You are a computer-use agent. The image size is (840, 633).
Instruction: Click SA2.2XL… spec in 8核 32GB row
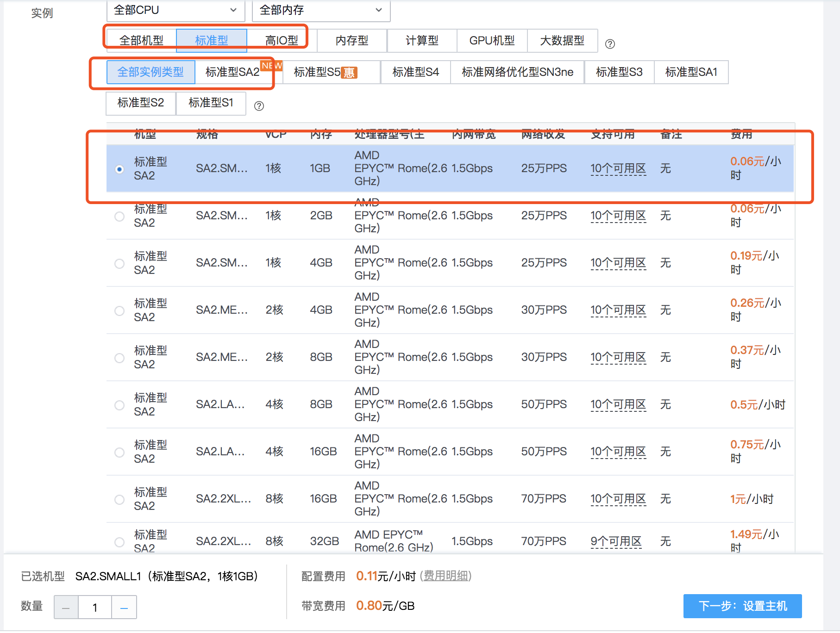pos(224,541)
